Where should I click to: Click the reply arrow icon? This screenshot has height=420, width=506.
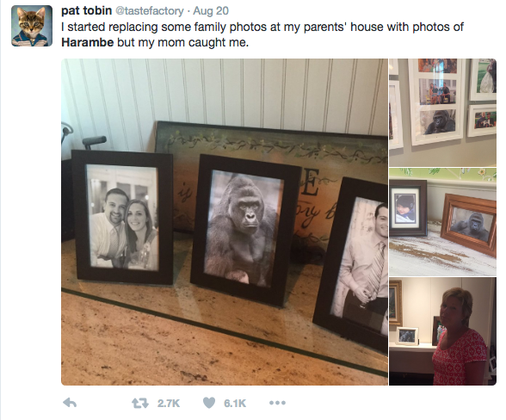[70, 403]
